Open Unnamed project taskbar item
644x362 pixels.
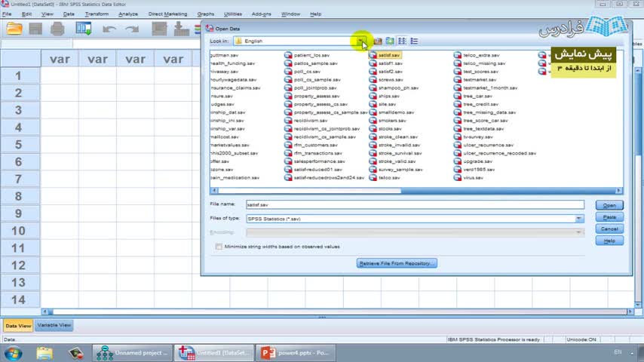(132, 353)
